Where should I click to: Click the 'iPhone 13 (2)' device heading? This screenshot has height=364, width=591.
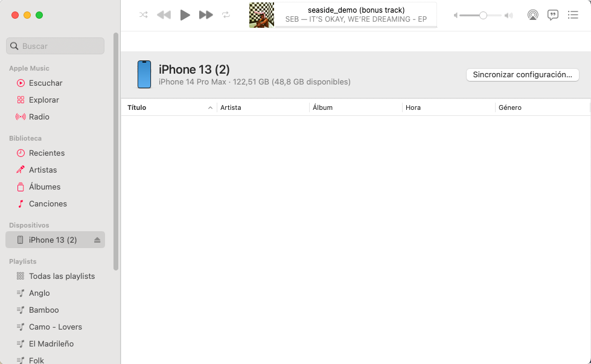(194, 69)
